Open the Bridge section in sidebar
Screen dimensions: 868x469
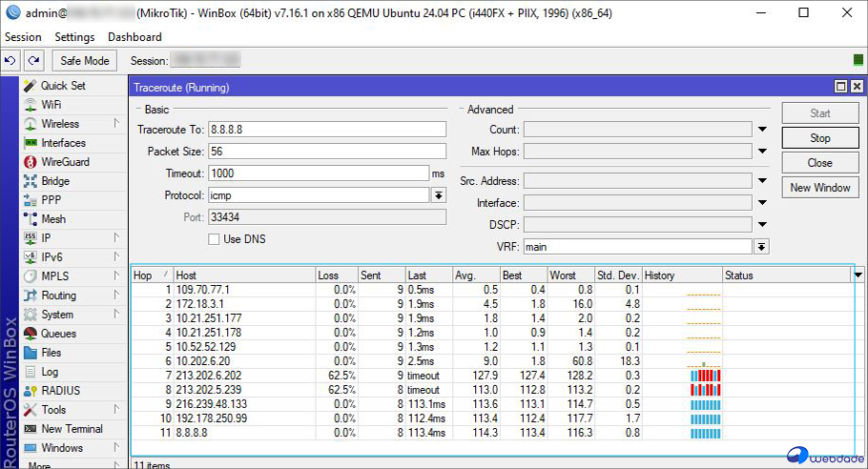[55, 181]
